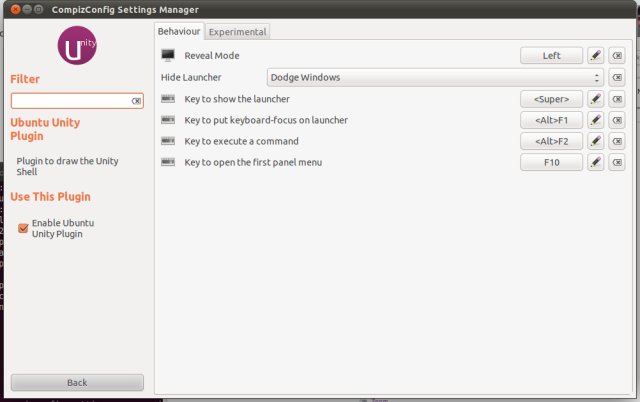The height and width of the screenshot is (402, 640).
Task: Close the CompizConfig Settings Manager window
Action: (16, 9)
